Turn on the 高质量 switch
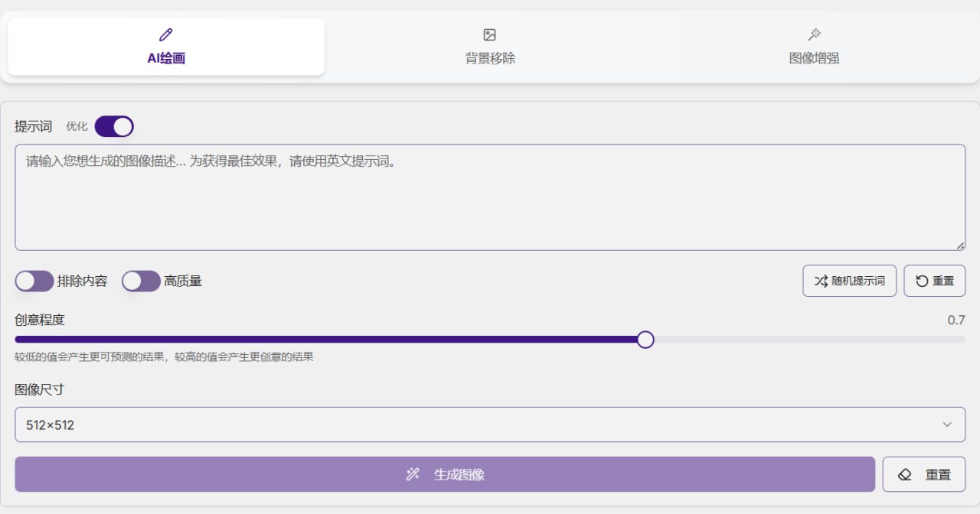The image size is (980, 514). point(141,281)
